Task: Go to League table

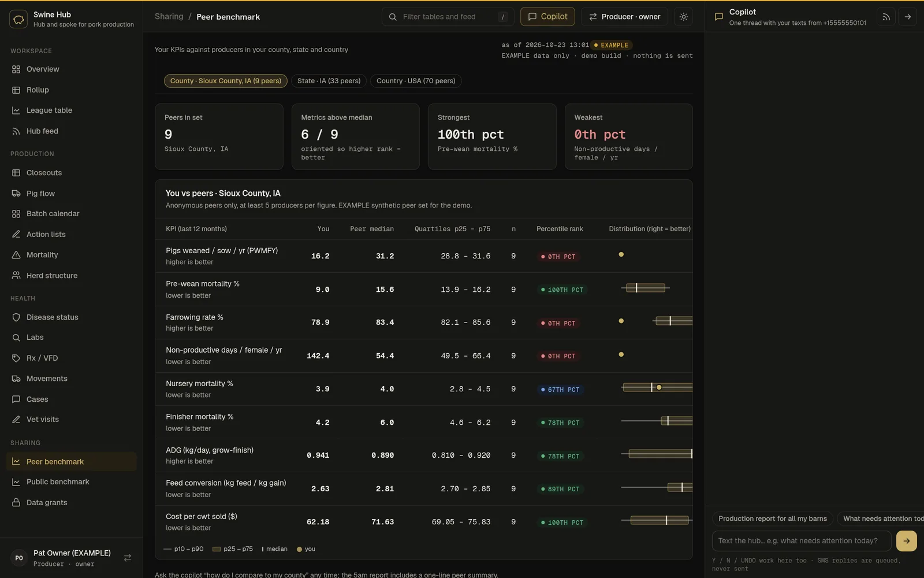Action: (x=72, y=110)
